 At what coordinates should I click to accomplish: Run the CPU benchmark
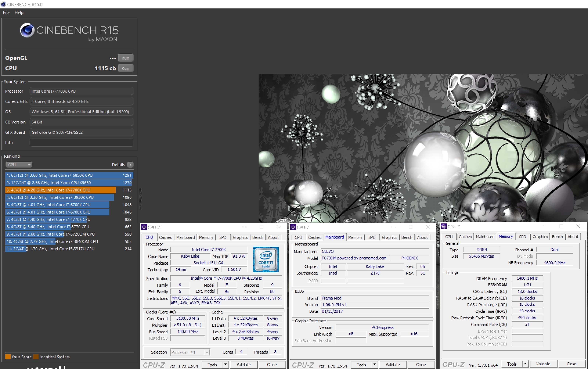coord(125,68)
